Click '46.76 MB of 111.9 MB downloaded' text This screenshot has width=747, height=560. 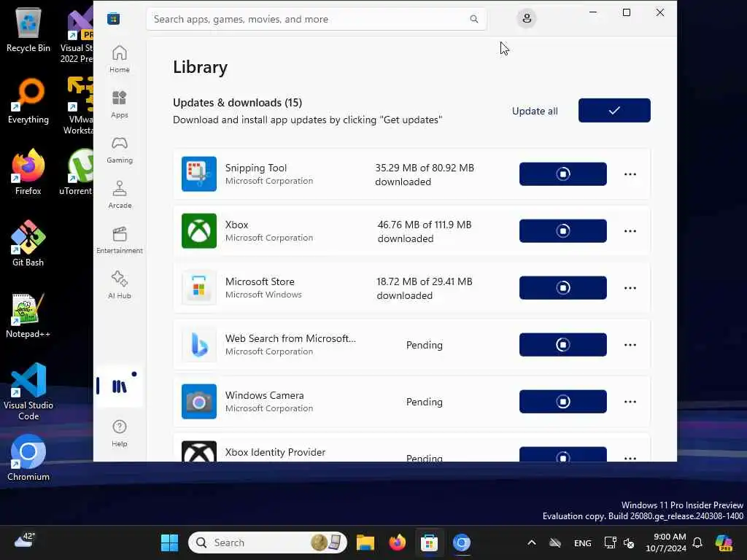(x=424, y=231)
